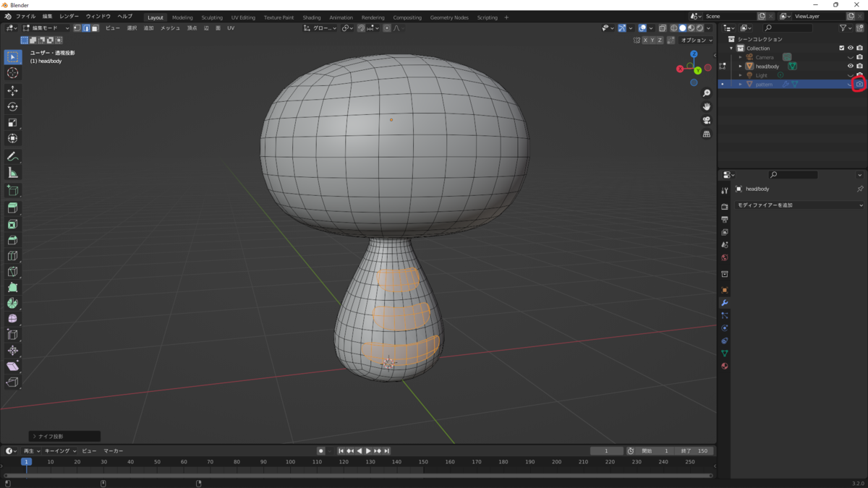Switch to wireframe viewport shading
Screen dimensions: 868x488
point(673,28)
